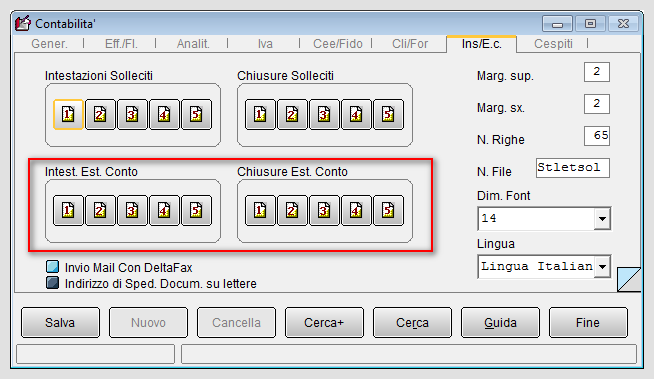Click the Cancella button
Screen dimensions: 654x379
click(236, 322)
